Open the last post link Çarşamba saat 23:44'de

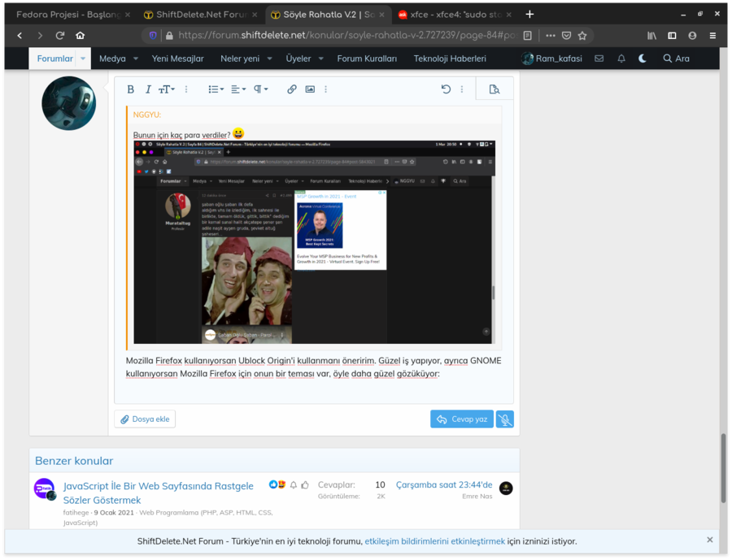[x=444, y=485]
